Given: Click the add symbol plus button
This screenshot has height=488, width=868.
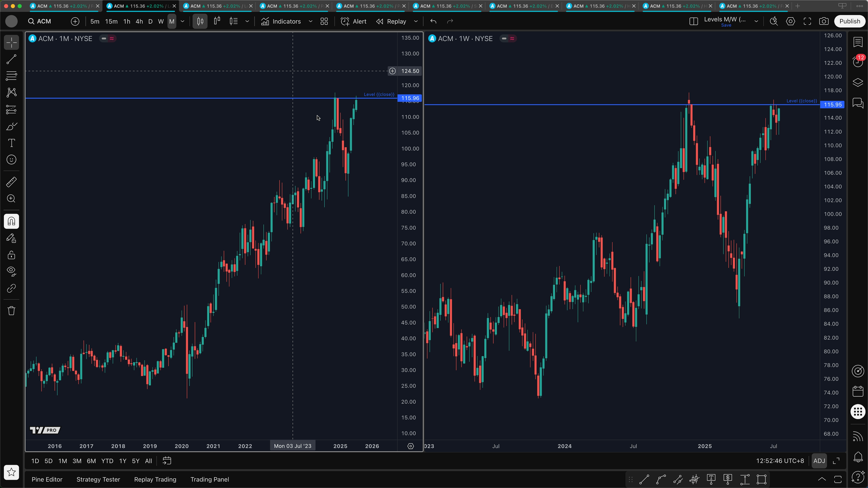Looking at the screenshot, I should coord(75,21).
